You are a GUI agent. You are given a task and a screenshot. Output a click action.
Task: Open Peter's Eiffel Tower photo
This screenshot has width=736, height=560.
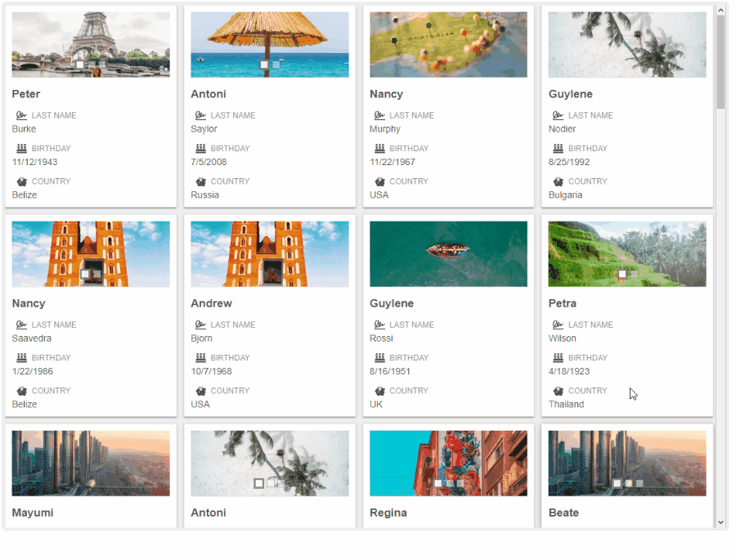tap(91, 45)
